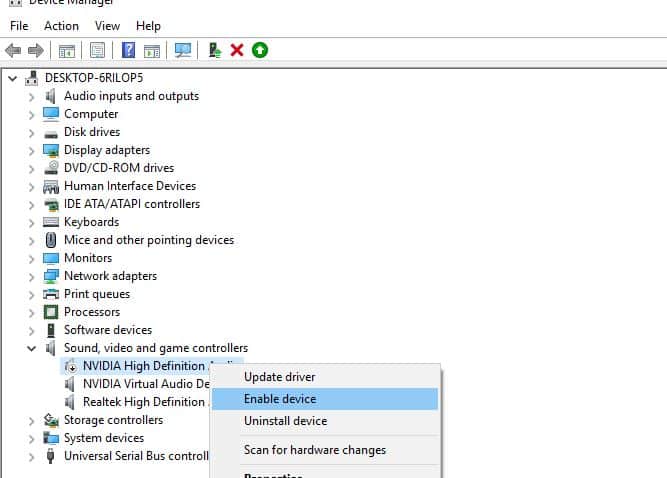Image resolution: width=667 pixels, height=478 pixels.
Task: Select Realtek High Definition Audio device
Action: [x=144, y=401]
